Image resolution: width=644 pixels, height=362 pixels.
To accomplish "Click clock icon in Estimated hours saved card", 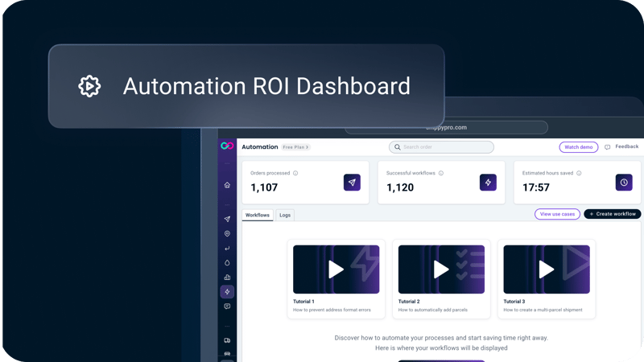I will [624, 183].
